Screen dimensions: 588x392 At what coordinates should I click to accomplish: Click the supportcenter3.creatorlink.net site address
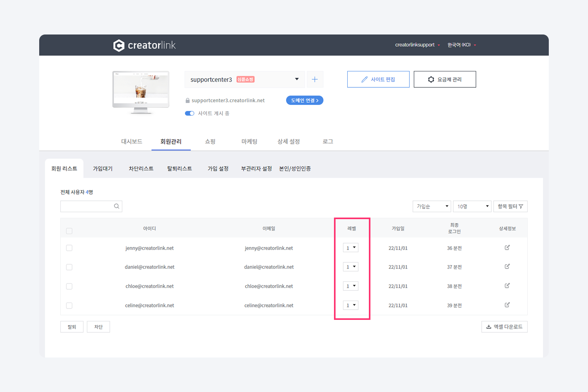[x=228, y=100]
